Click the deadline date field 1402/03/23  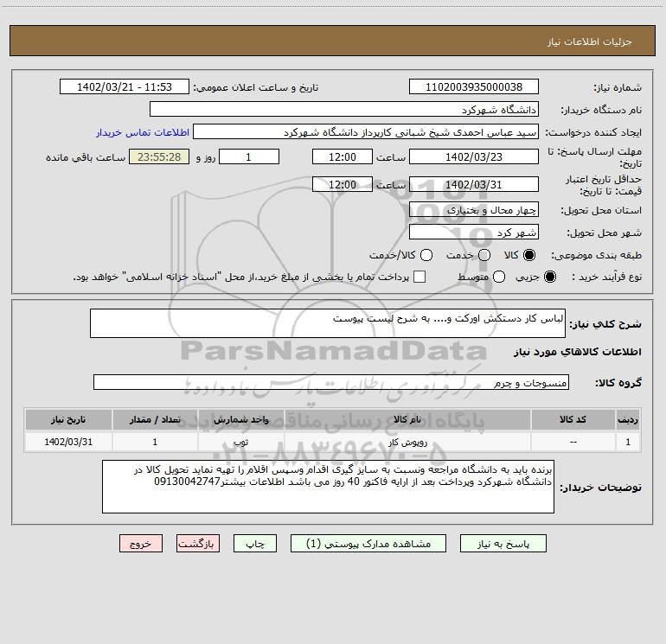tap(474, 156)
